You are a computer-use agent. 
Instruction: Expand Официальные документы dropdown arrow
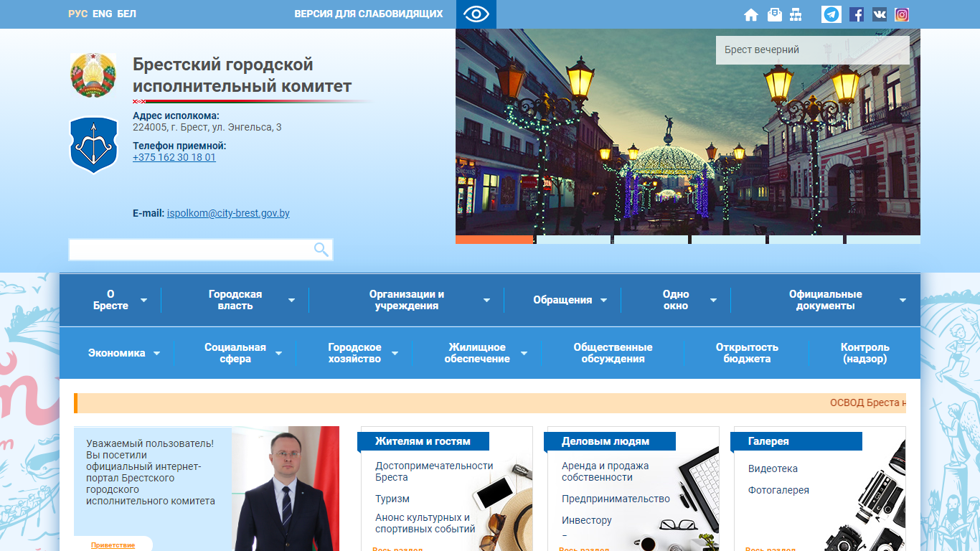click(903, 301)
